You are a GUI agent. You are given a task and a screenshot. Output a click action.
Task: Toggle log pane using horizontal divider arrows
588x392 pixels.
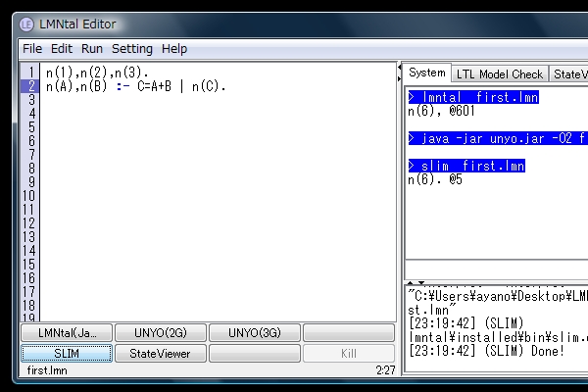tap(412, 282)
